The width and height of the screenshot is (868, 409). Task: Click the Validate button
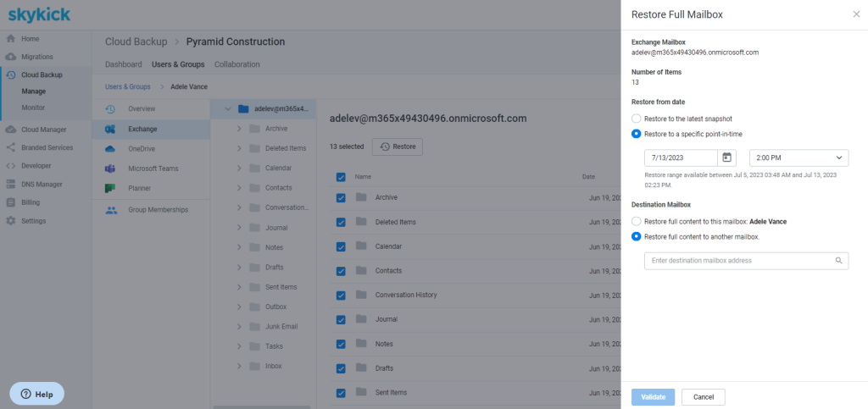654,397
